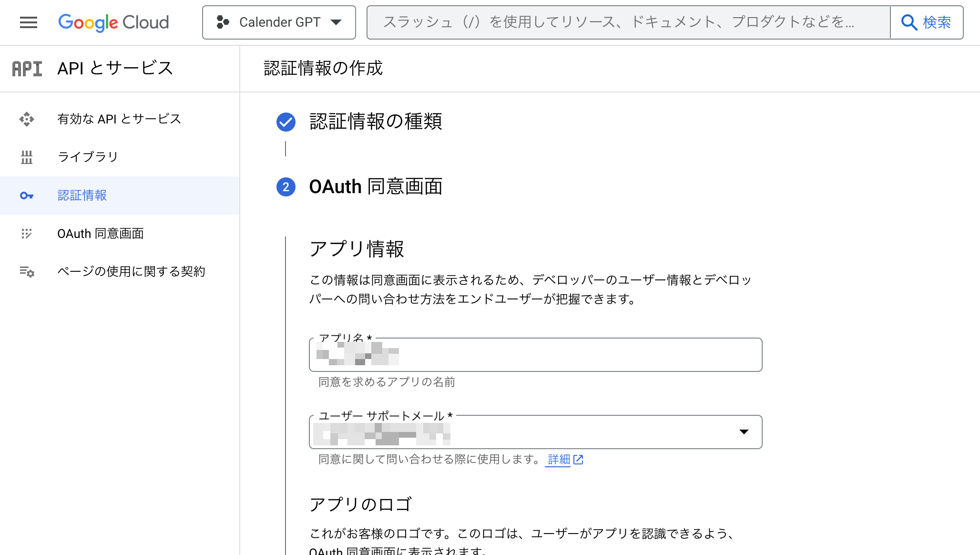The width and height of the screenshot is (980, 555).
Task: Click the ページの使用に関する契約 settings icon
Action: pyautogui.click(x=27, y=272)
